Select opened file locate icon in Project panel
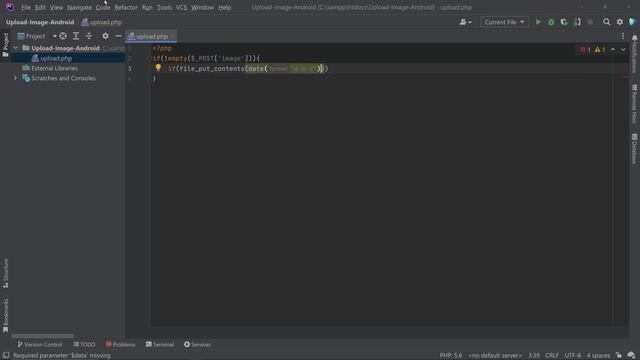Image resolution: width=640 pixels, height=360 pixels. pos(63,36)
